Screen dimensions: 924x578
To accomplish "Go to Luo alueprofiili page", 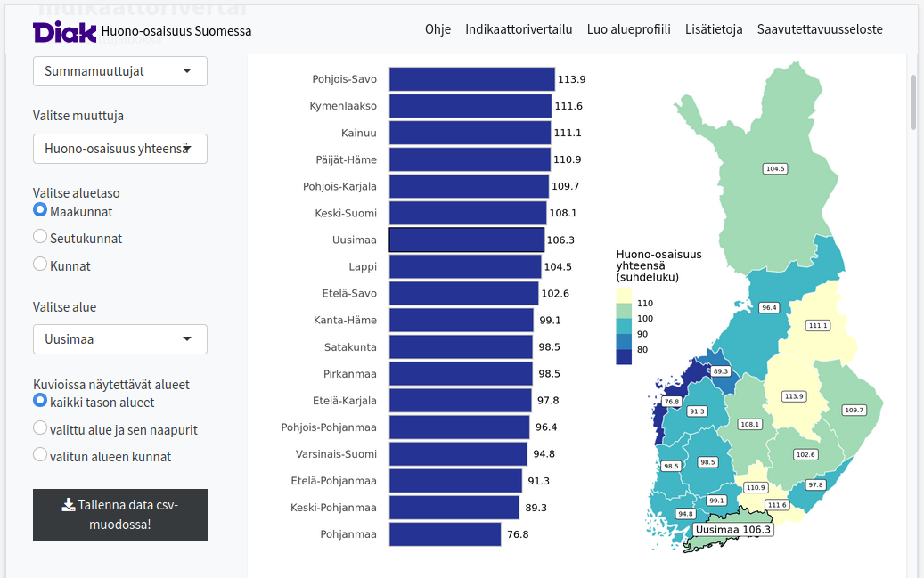I will click(x=628, y=29).
